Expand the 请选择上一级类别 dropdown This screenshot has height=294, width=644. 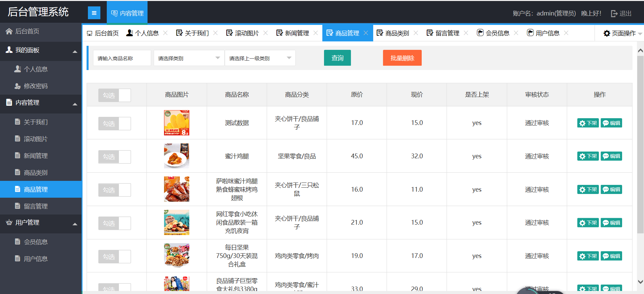pos(260,58)
